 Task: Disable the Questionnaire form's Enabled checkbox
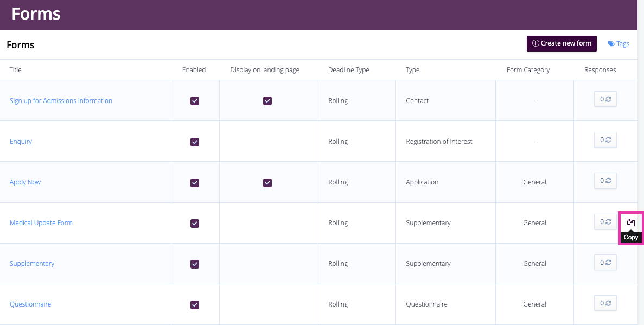pyautogui.click(x=195, y=304)
